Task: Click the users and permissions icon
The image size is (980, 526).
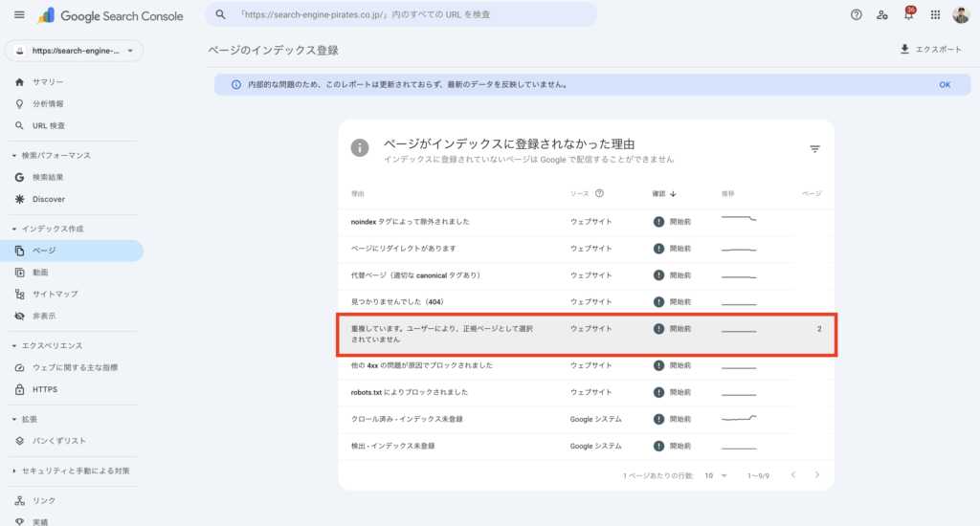Action: 882,15
